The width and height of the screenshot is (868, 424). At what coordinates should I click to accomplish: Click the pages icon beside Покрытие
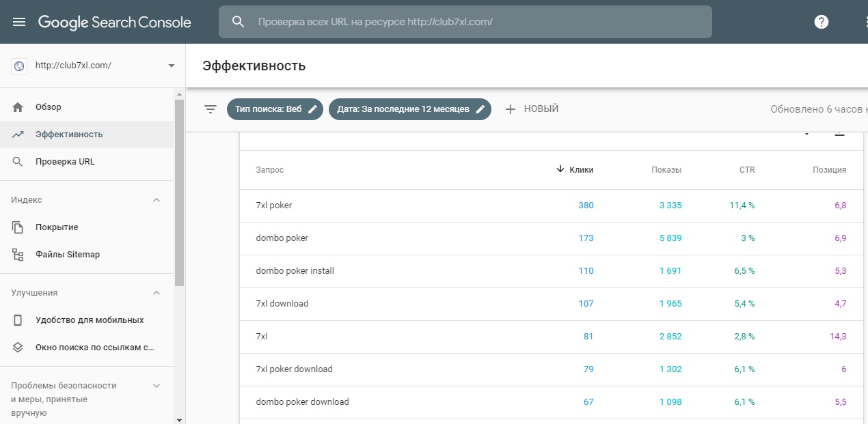[18, 227]
